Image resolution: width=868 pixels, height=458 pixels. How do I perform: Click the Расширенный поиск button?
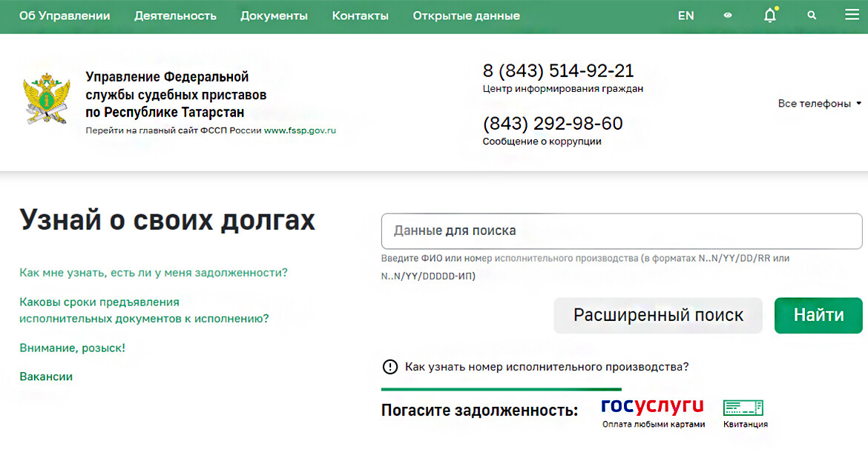(x=658, y=316)
